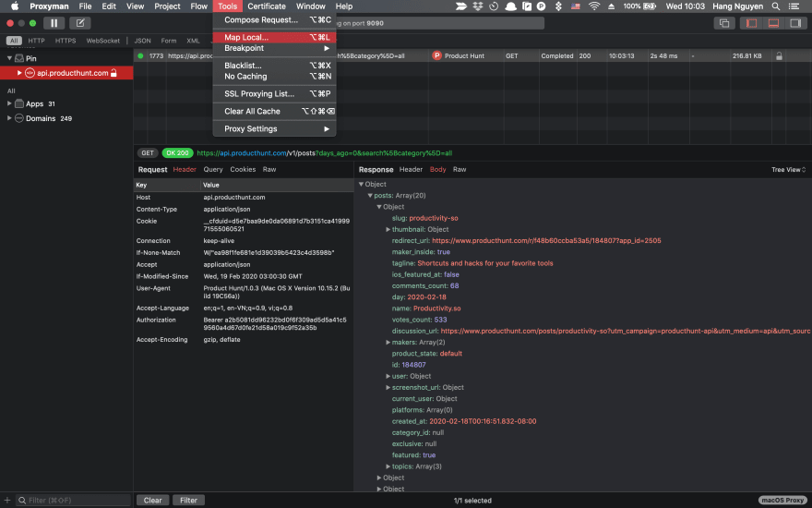Filter traffic by HTTP

(36, 41)
